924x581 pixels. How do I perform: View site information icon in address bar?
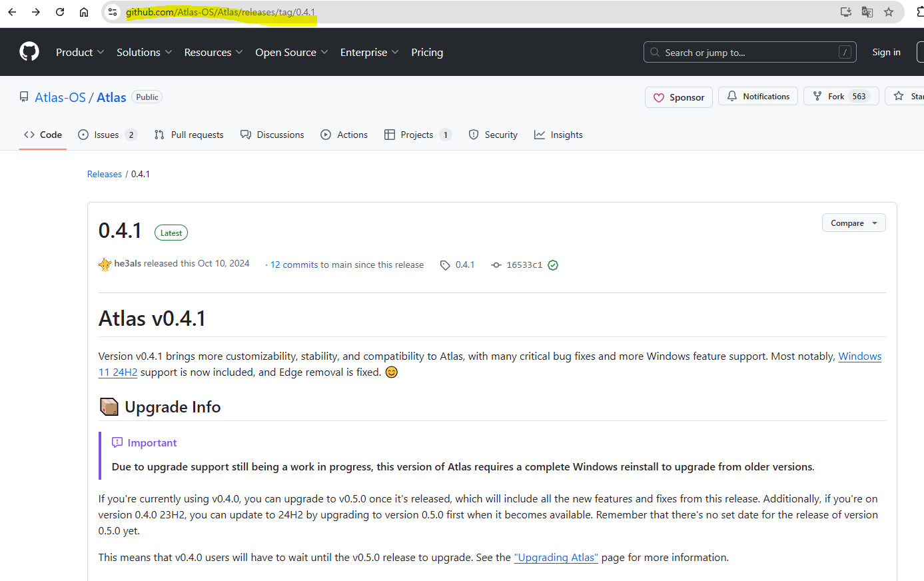point(113,12)
